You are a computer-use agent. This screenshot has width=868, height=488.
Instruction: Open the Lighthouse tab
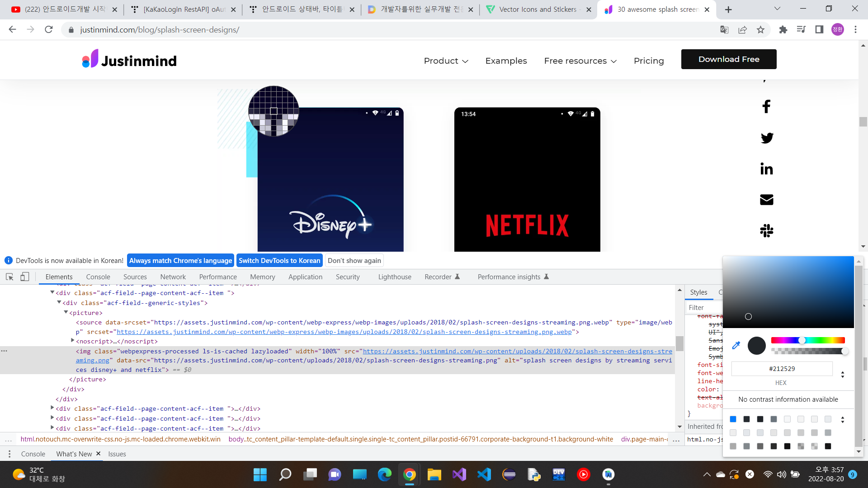(395, 277)
